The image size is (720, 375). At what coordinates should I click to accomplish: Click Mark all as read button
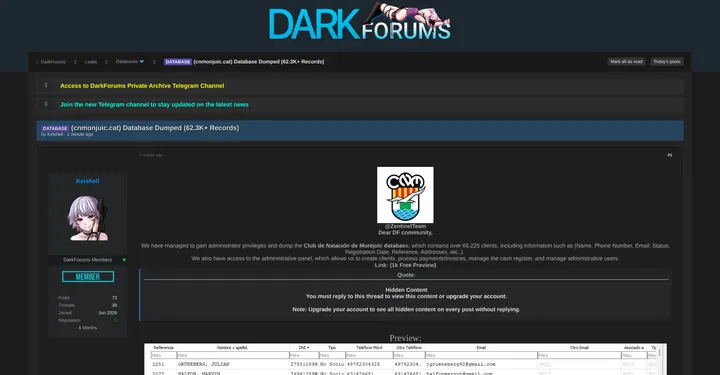626,62
